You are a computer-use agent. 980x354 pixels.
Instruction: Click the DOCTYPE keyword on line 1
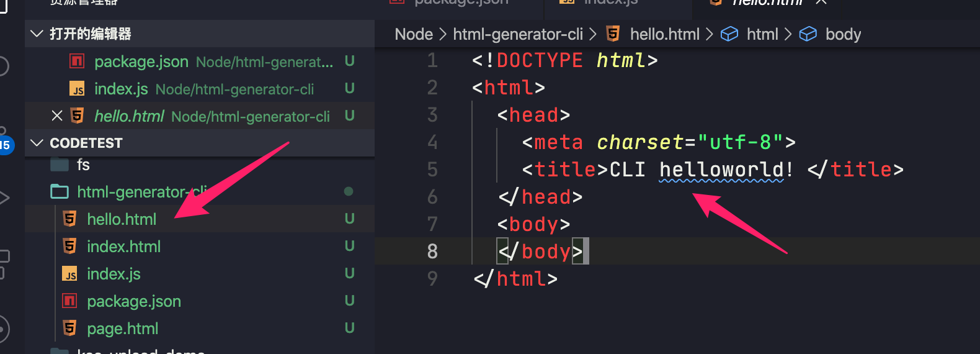540,60
